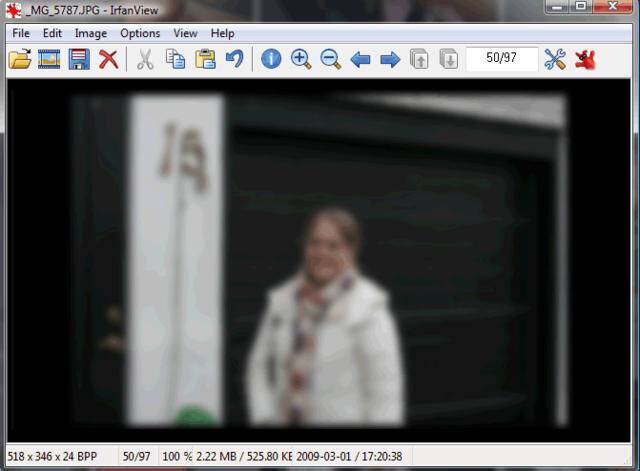640x471 pixels.
Task: Zoom out using the magnifier minus icon
Action: tap(330, 59)
